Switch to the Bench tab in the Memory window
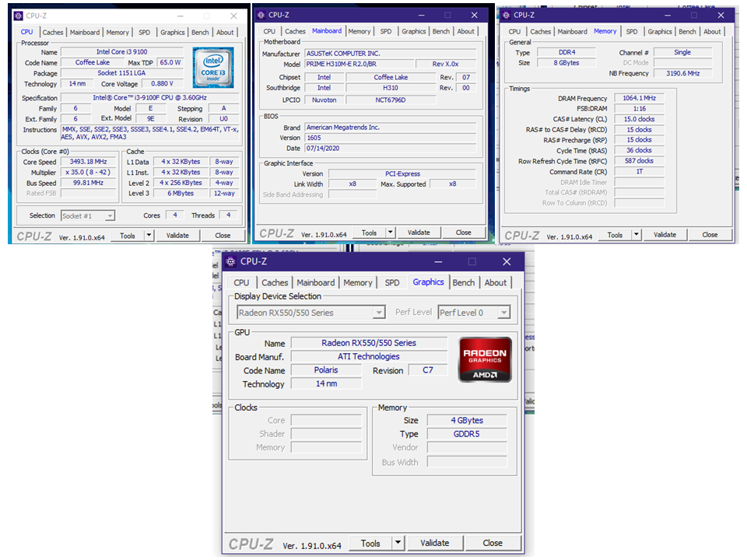Screen dimensions: 747x560 coord(687,31)
